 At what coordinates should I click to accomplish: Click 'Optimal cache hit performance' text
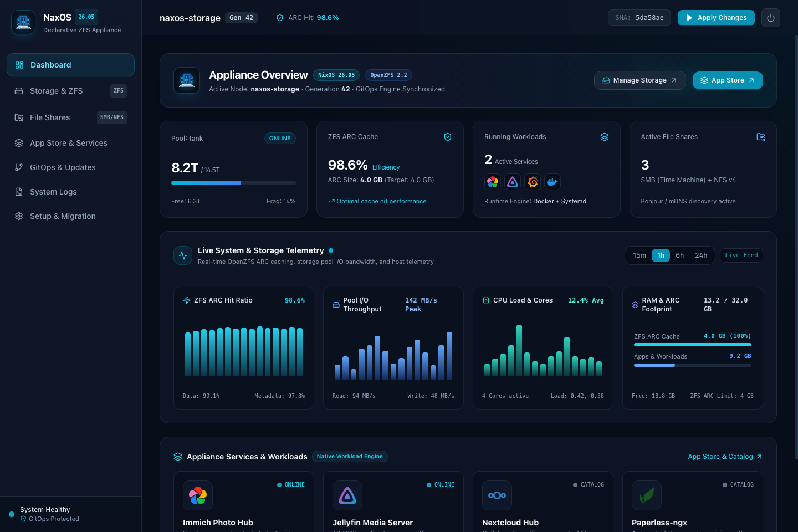[x=382, y=201]
